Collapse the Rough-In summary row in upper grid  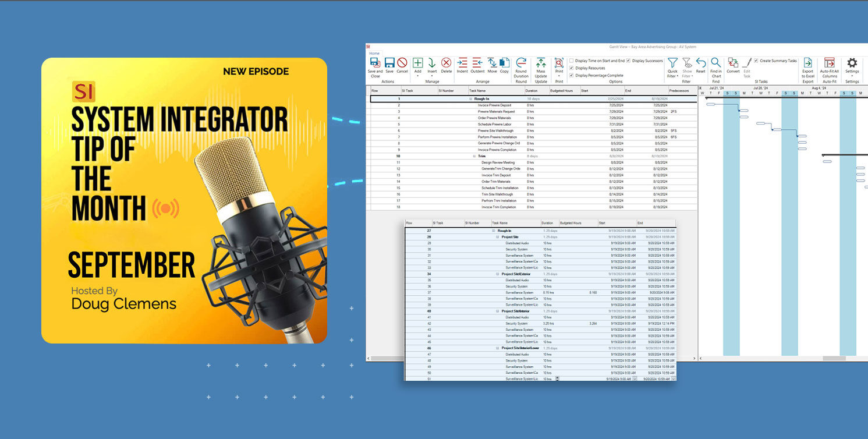pyautogui.click(x=470, y=99)
